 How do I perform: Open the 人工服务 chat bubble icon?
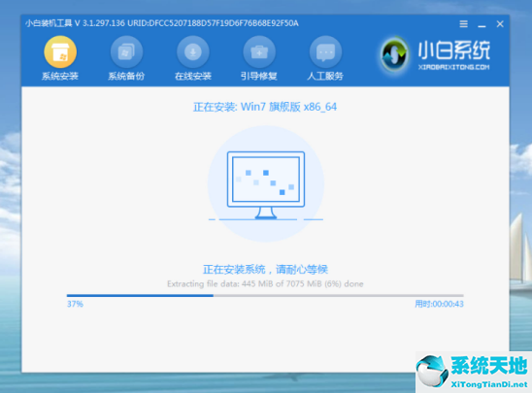click(326, 51)
